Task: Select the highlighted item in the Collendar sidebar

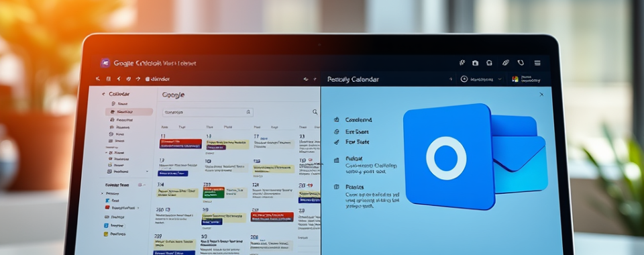Action: tap(129, 111)
